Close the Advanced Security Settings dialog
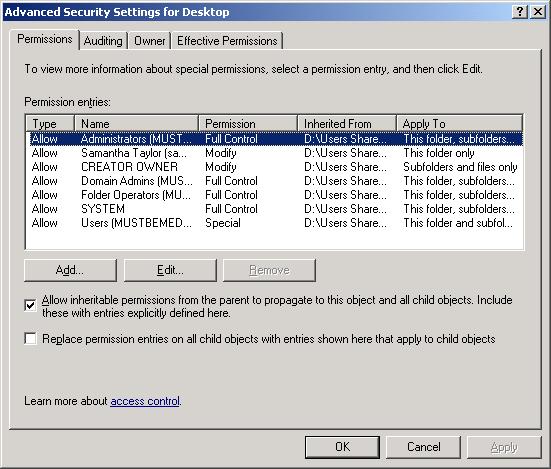The width and height of the screenshot is (551, 469). [x=538, y=12]
